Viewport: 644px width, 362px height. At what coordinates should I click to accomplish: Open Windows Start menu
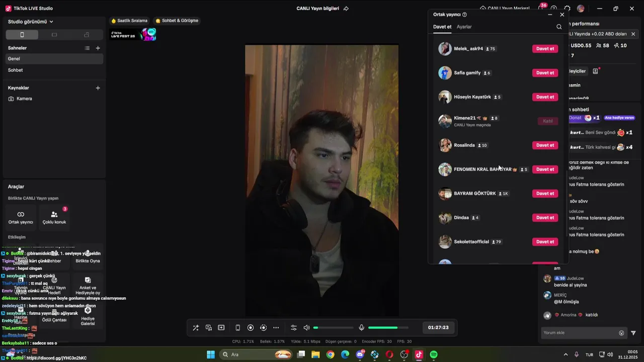[x=211, y=354]
